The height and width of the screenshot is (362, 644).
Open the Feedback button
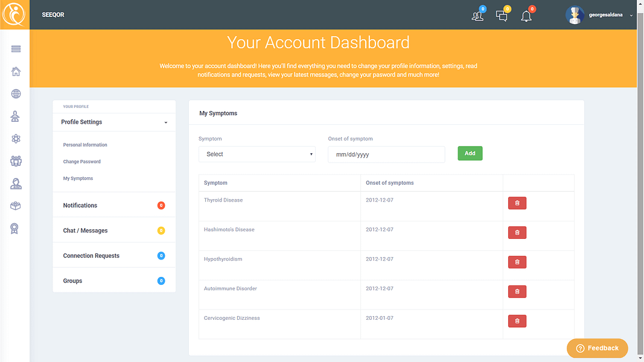point(597,348)
